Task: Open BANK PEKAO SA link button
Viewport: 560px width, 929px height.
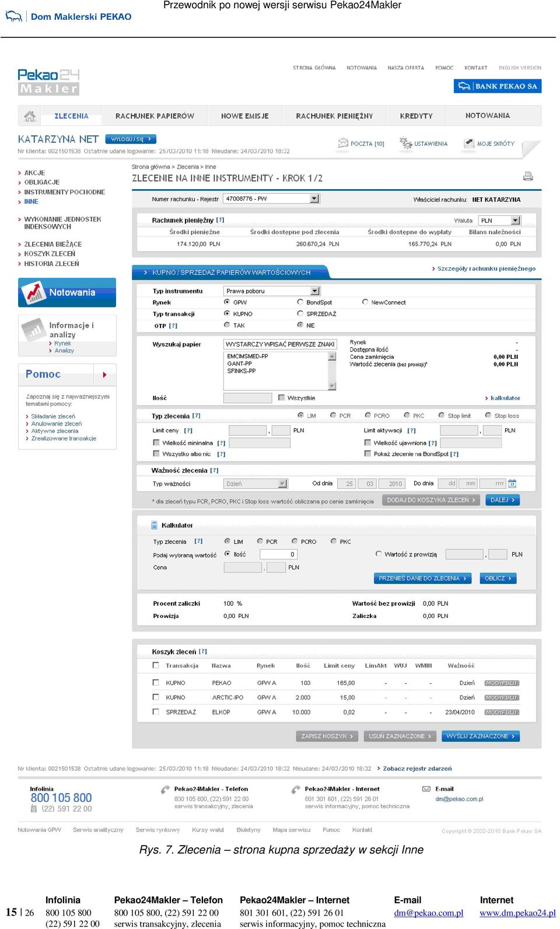Action: pos(498,86)
